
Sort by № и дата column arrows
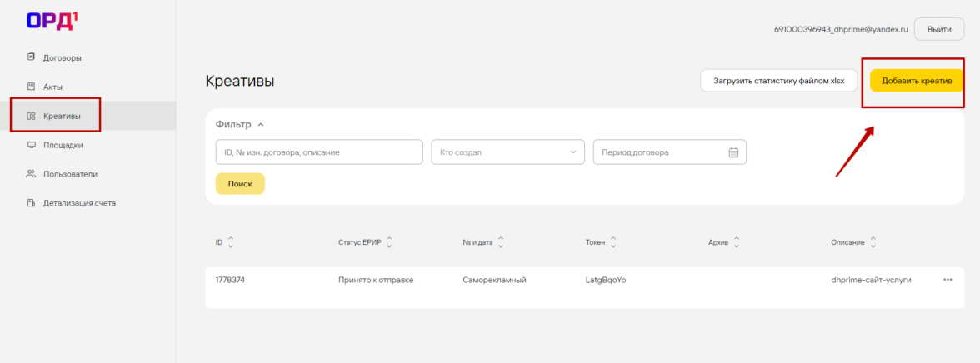coord(501,242)
